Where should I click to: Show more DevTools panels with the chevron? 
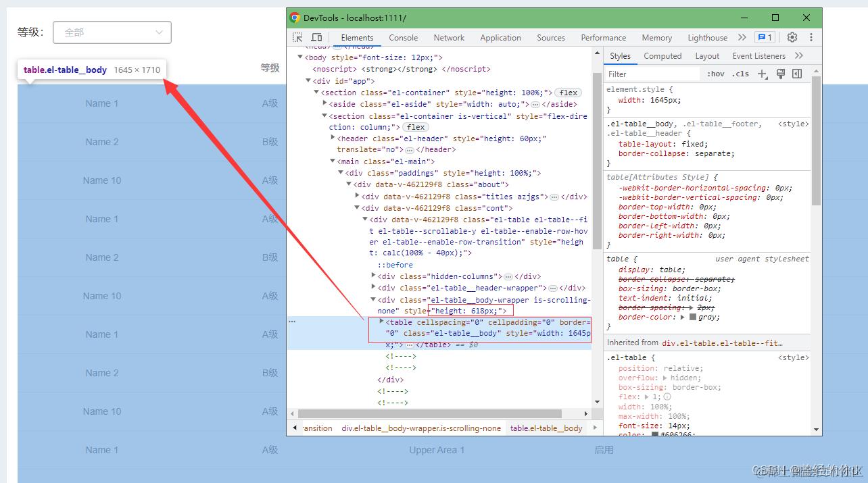[x=742, y=38]
